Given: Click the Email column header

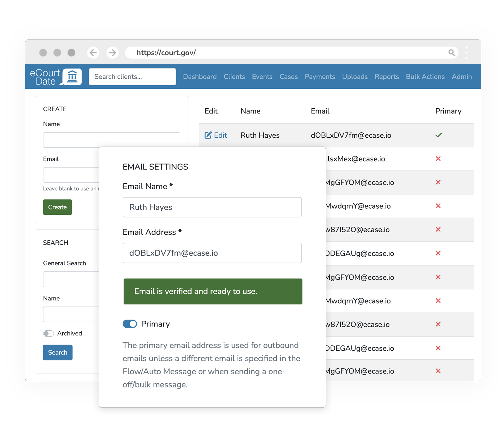Looking at the screenshot, I should coord(320,111).
